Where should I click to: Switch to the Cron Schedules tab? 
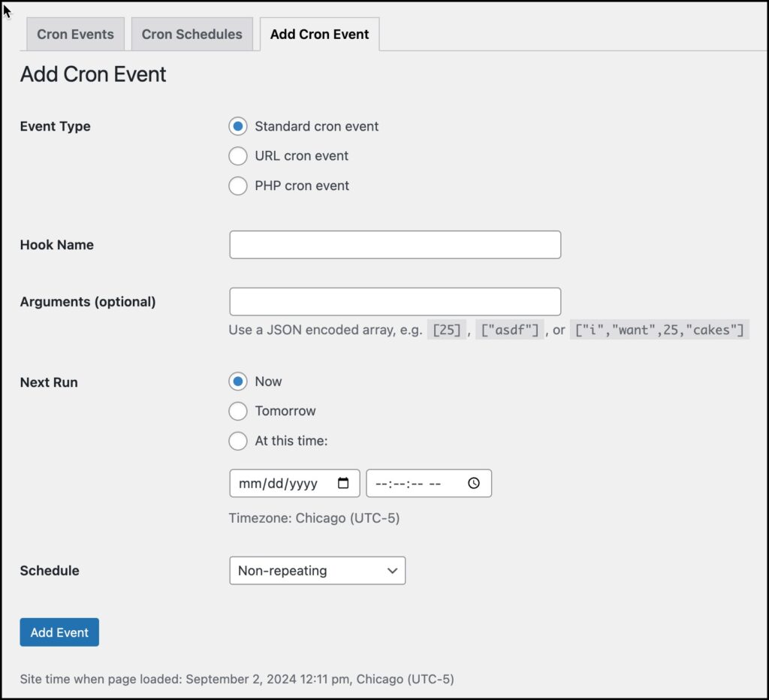[x=191, y=34]
